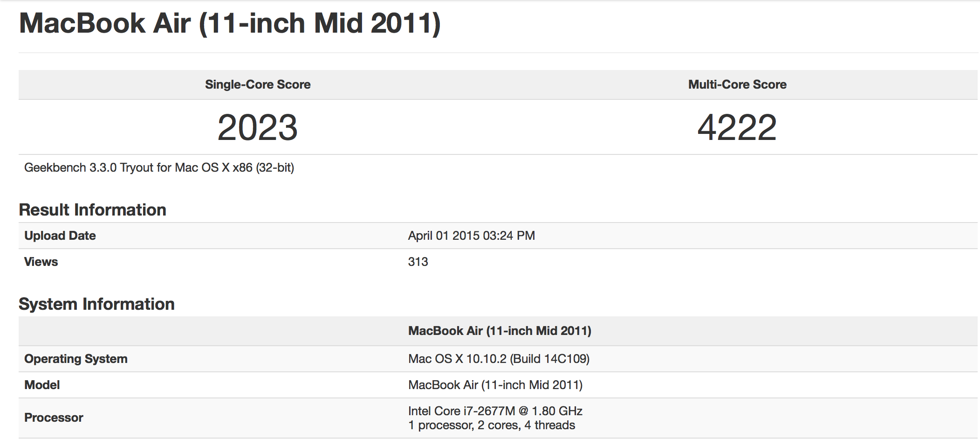980x439 pixels.
Task: Select the Upload Date row label
Action: click(x=60, y=236)
